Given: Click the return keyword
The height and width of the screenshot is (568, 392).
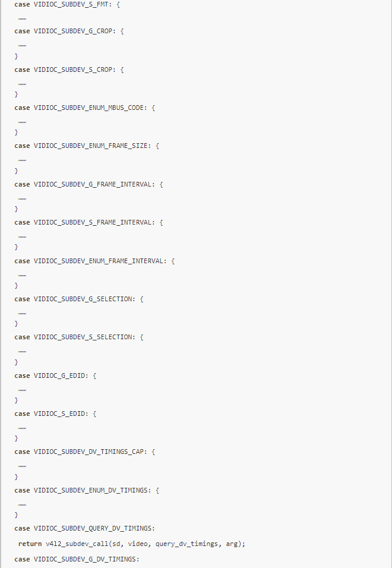Looking at the screenshot, I should coord(30,544).
